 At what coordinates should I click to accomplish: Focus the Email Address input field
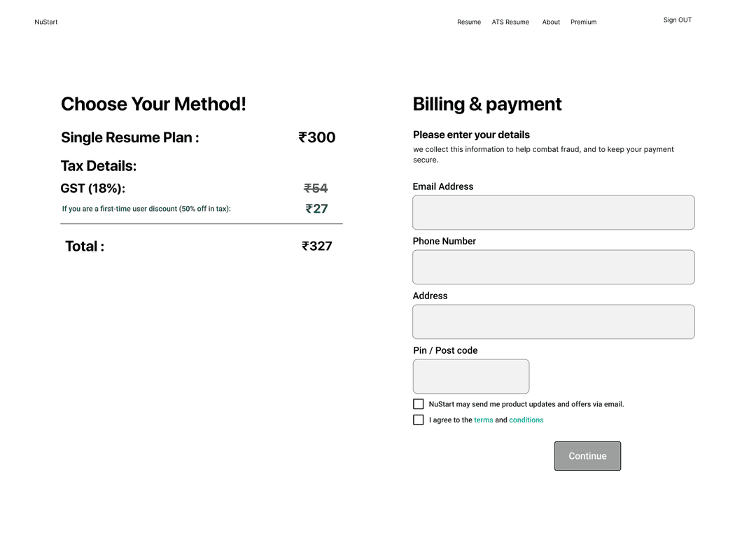pos(554,212)
